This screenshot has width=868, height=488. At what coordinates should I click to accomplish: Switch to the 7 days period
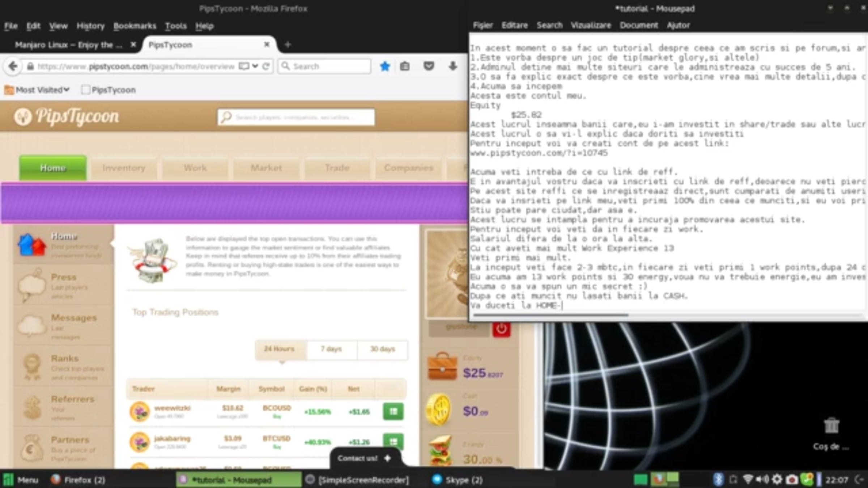click(x=331, y=349)
